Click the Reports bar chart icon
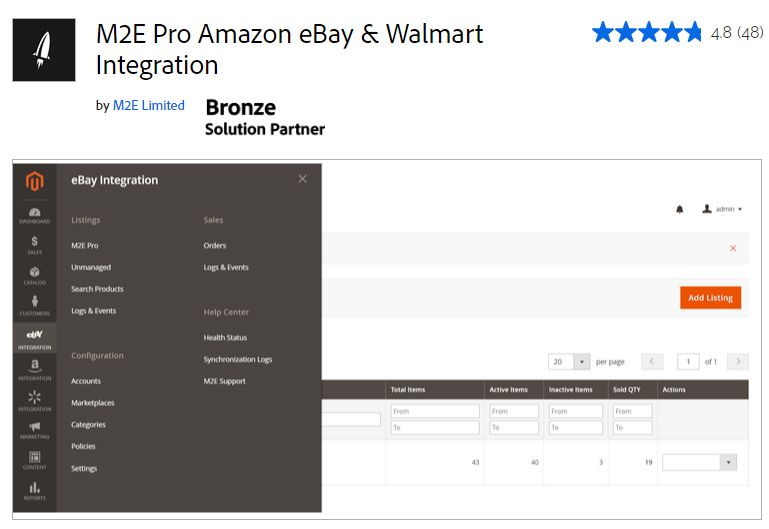Image resolution: width=769 pixels, height=529 pixels. 35,490
